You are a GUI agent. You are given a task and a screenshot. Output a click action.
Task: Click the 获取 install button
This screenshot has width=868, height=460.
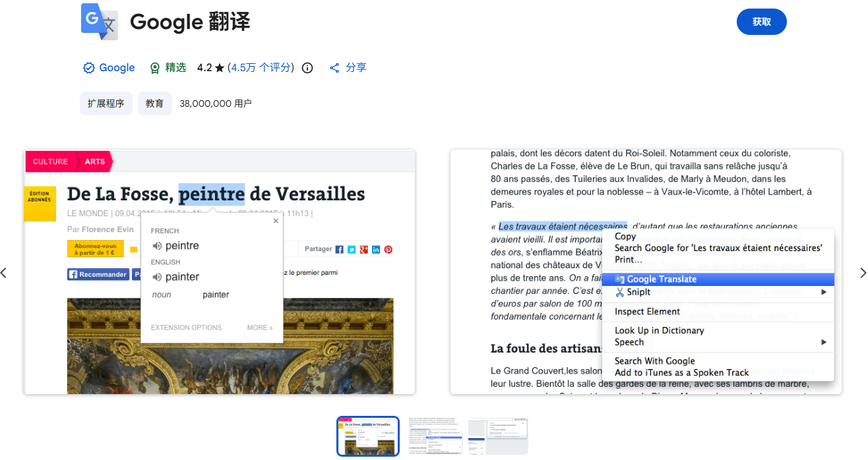762,21
